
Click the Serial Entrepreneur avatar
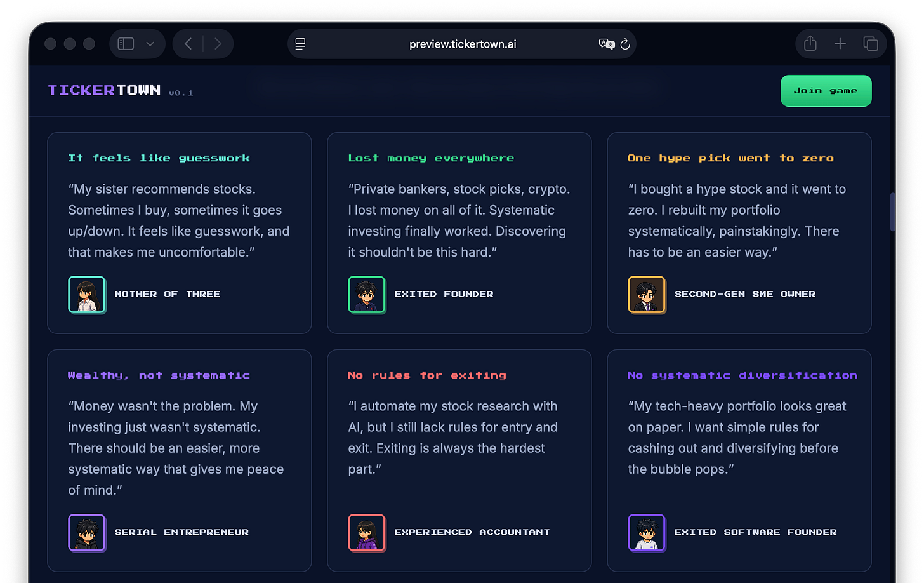tap(87, 533)
